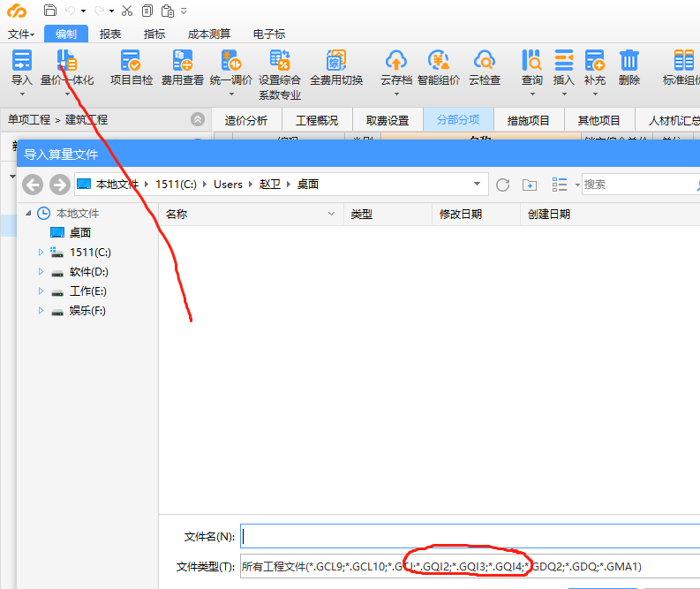The height and width of the screenshot is (589, 700).
Task: Select 桌面 in the folder tree
Action: coord(80,232)
